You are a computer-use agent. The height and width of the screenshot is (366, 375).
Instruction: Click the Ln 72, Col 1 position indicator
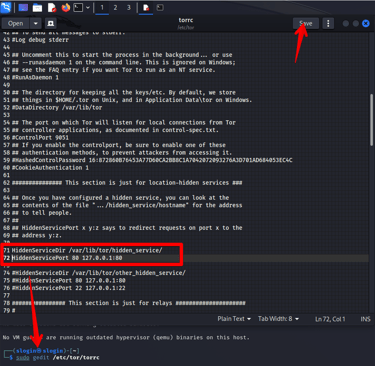(x=330, y=319)
